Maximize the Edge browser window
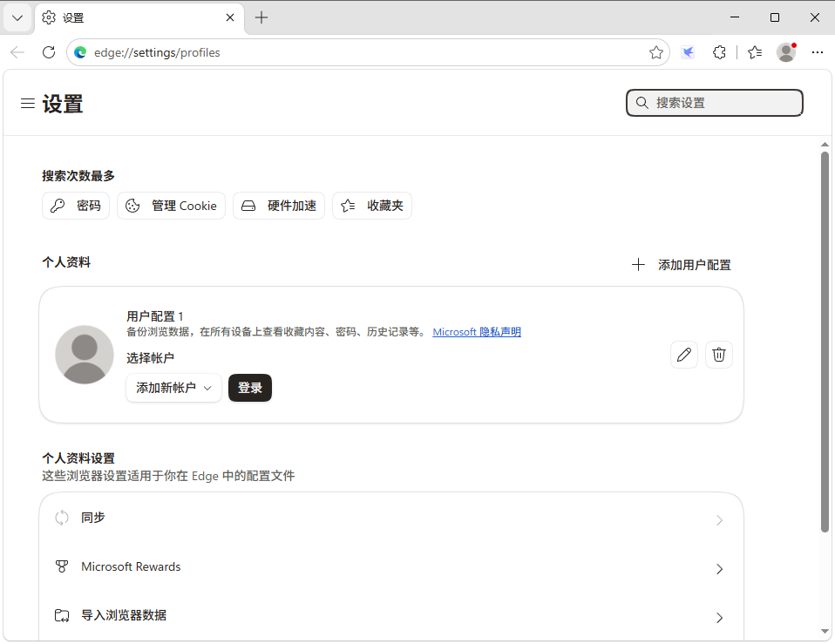The width and height of the screenshot is (835, 644). tap(775, 17)
